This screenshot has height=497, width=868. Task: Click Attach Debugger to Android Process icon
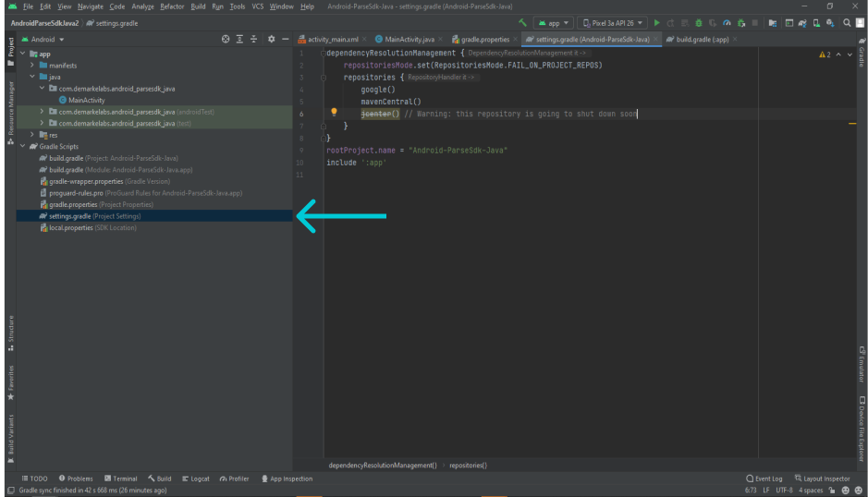tap(741, 23)
